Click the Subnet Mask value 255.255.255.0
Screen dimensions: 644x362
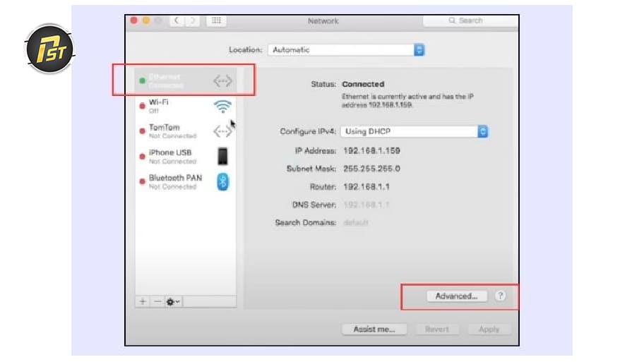click(x=371, y=169)
